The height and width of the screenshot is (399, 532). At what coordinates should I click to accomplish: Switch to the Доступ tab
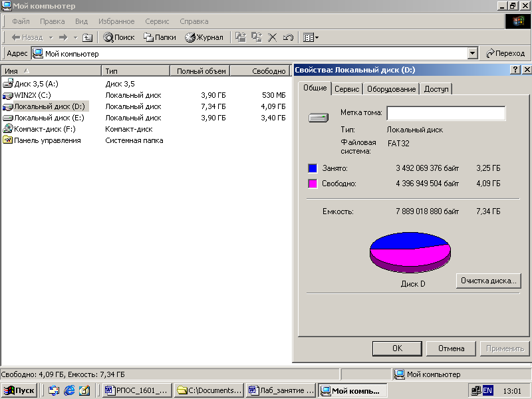[x=436, y=89]
